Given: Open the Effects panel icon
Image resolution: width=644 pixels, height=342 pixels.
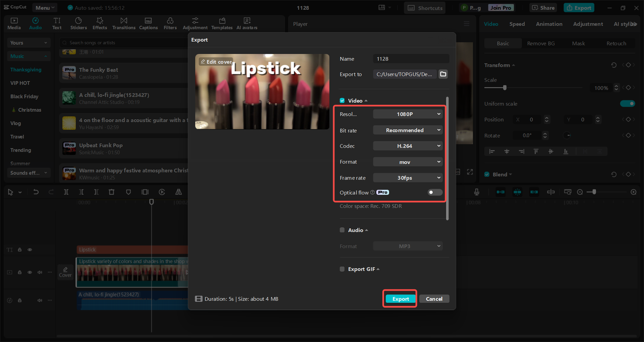Looking at the screenshot, I should [100, 23].
